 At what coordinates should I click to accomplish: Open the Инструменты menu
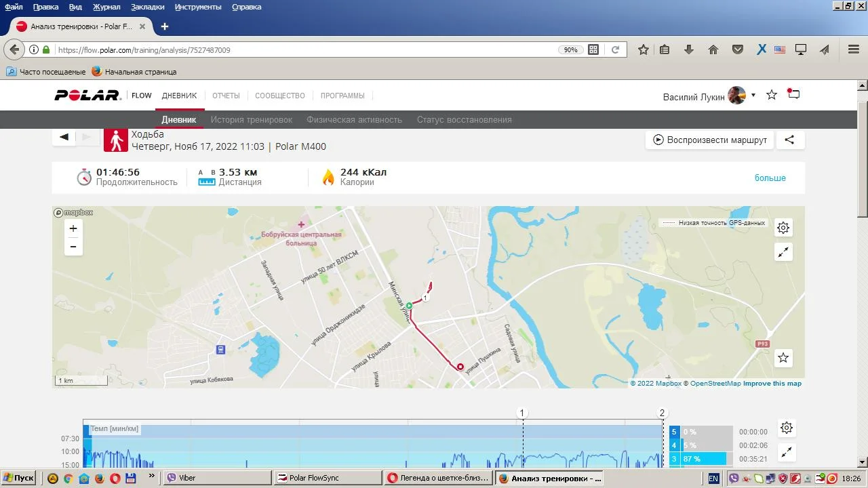[198, 7]
